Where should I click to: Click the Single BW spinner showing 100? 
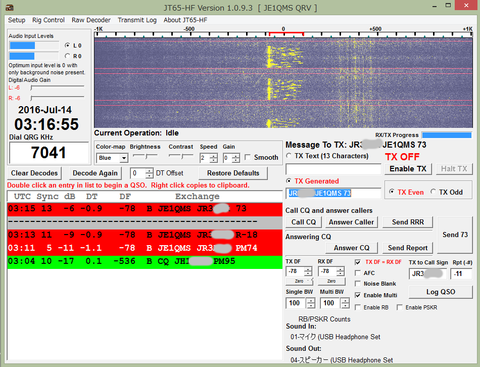300,303
